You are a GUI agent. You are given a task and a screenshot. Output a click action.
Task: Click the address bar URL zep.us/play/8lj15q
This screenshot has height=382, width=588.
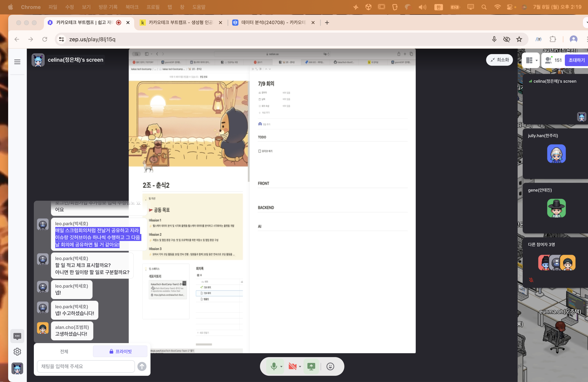[x=92, y=39]
